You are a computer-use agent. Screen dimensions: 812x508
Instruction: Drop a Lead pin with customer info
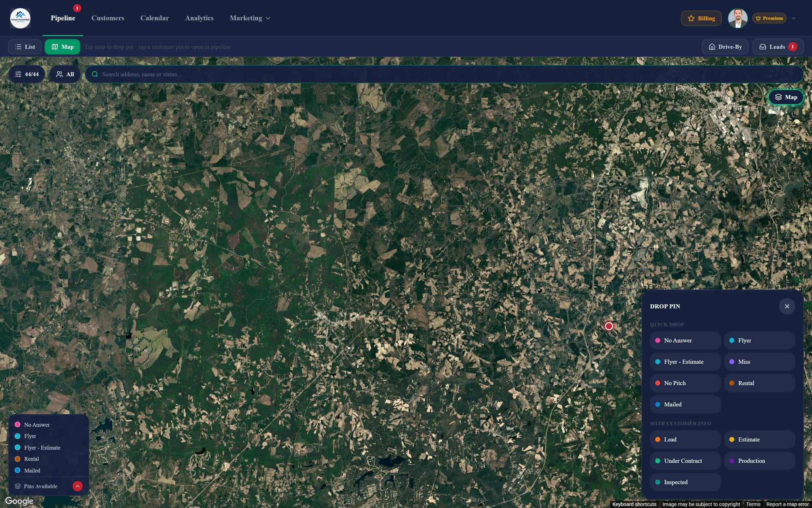(x=685, y=440)
